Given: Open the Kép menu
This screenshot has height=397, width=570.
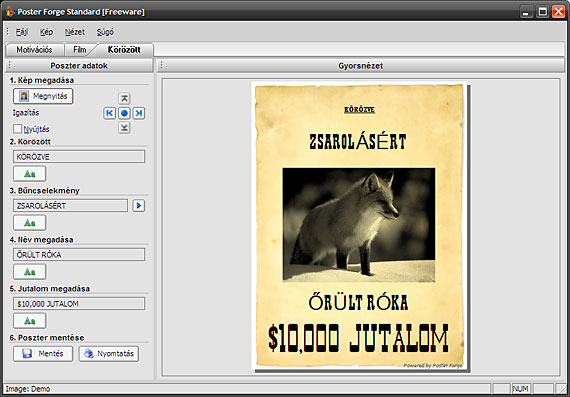Looking at the screenshot, I should pyautogui.click(x=47, y=32).
